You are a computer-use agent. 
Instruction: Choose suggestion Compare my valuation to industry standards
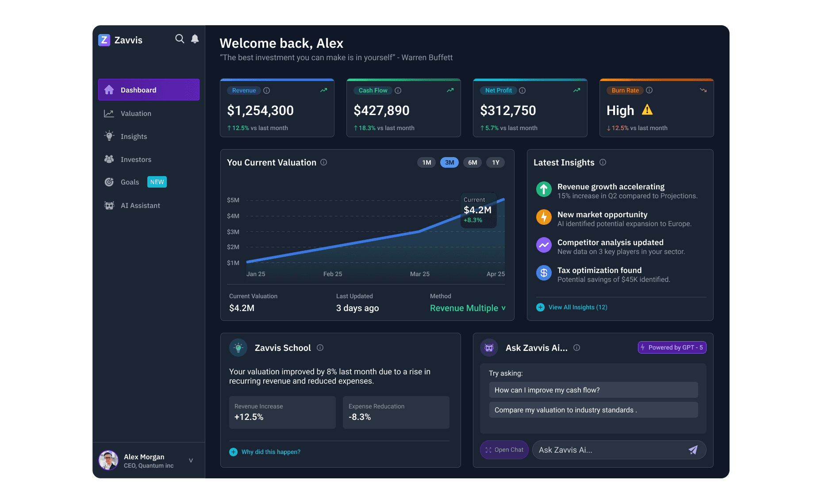593,410
